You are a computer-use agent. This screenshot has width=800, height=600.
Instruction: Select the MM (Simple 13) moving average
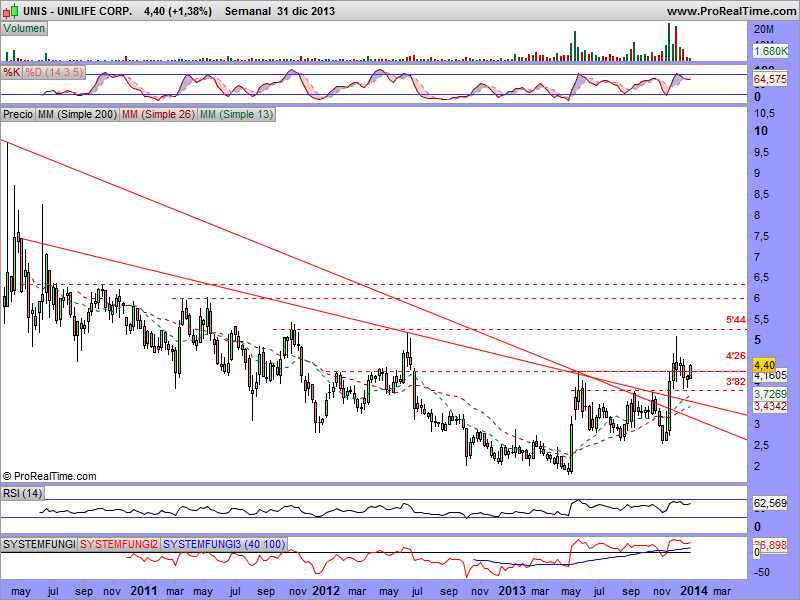click(236, 115)
